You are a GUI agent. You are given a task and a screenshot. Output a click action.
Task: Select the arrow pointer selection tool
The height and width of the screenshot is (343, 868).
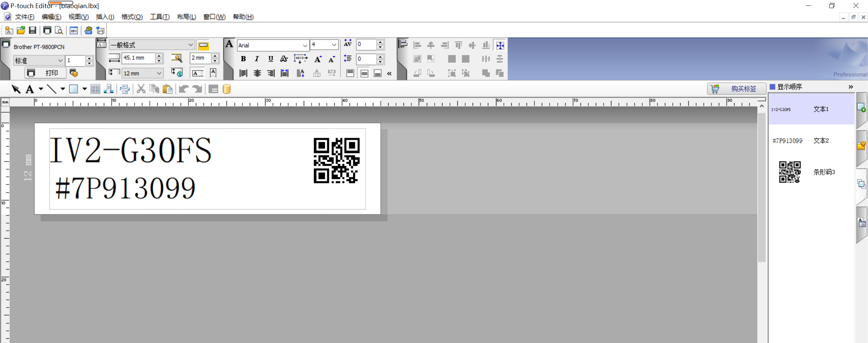tap(16, 89)
